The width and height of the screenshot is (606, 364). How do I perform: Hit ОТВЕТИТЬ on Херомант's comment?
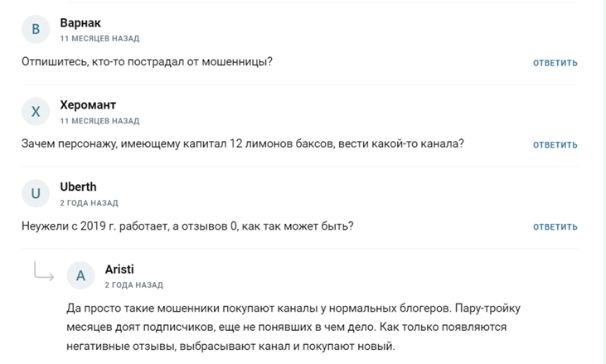[x=555, y=145]
